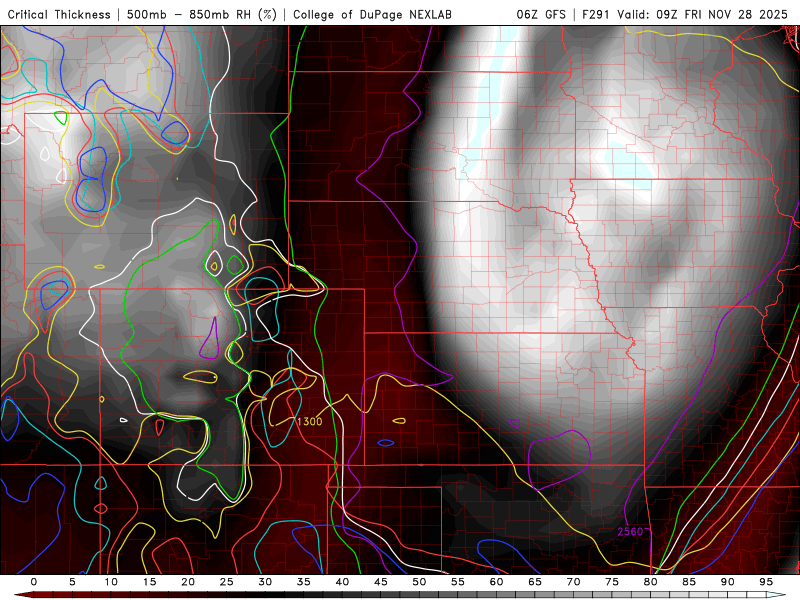The width and height of the screenshot is (800, 600).
Task: Click the '0' value on the color scale
Action: [x=34, y=582]
